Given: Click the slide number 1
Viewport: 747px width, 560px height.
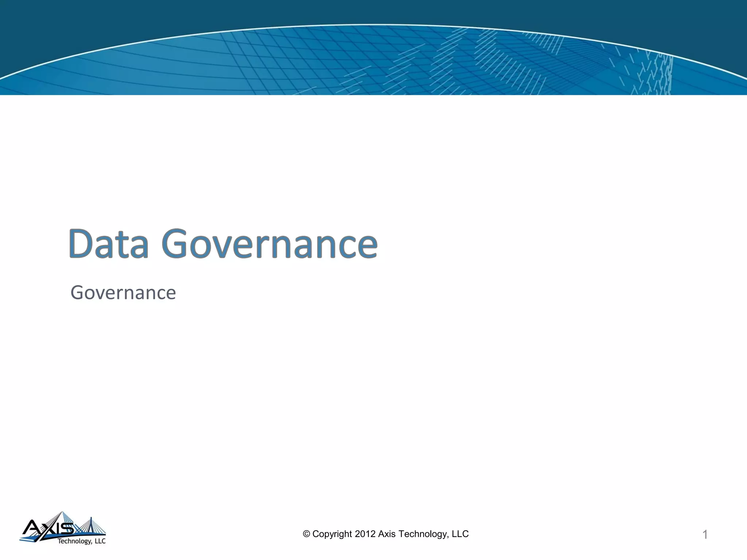Looking at the screenshot, I should [x=705, y=534].
